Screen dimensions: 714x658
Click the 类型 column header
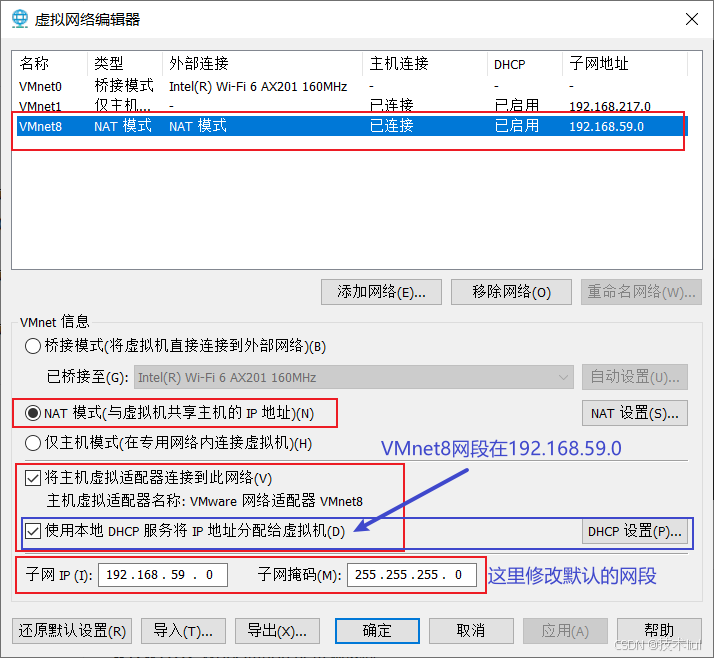(125, 63)
